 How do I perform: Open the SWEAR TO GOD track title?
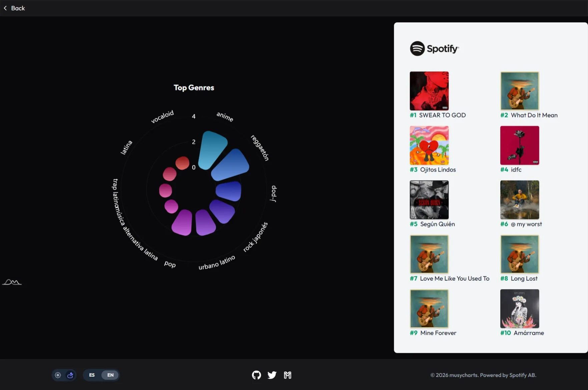pyautogui.click(x=442, y=115)
